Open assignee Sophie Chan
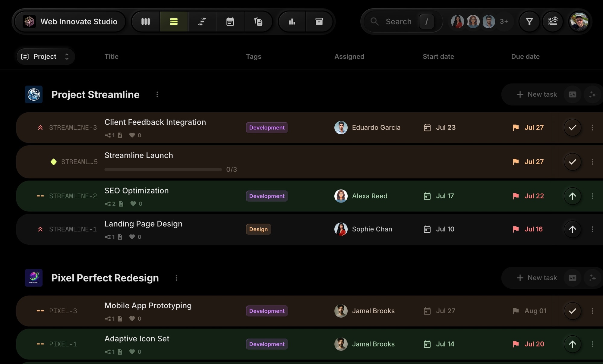The height and width of the screenshot is (364, 603). coord(363,229)
